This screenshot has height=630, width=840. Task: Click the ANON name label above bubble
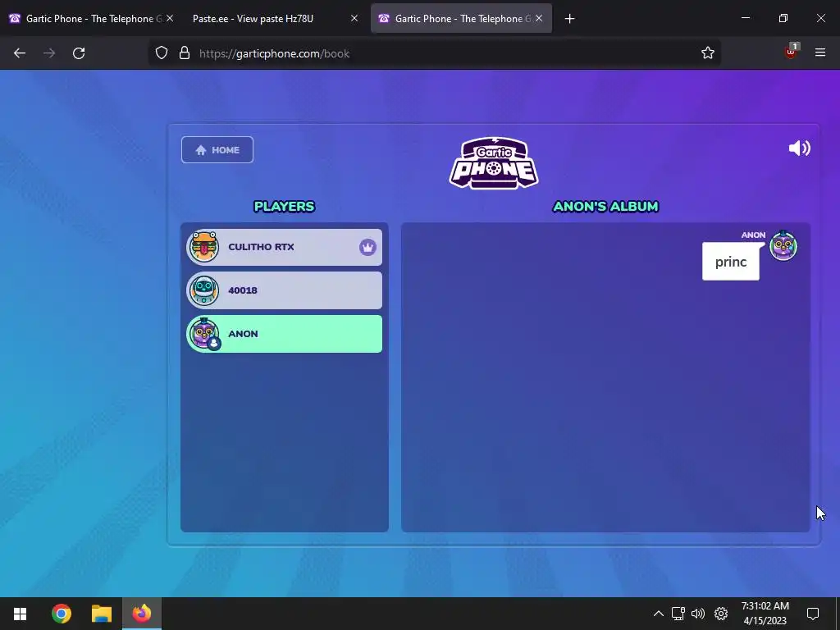point(753,235)
